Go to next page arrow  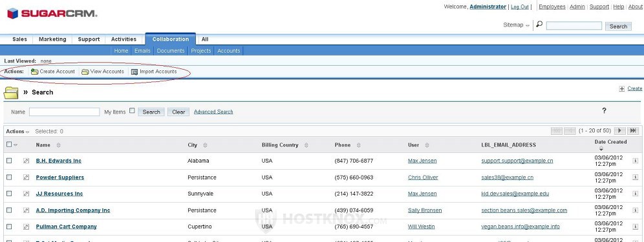click(x=620, y=131)
